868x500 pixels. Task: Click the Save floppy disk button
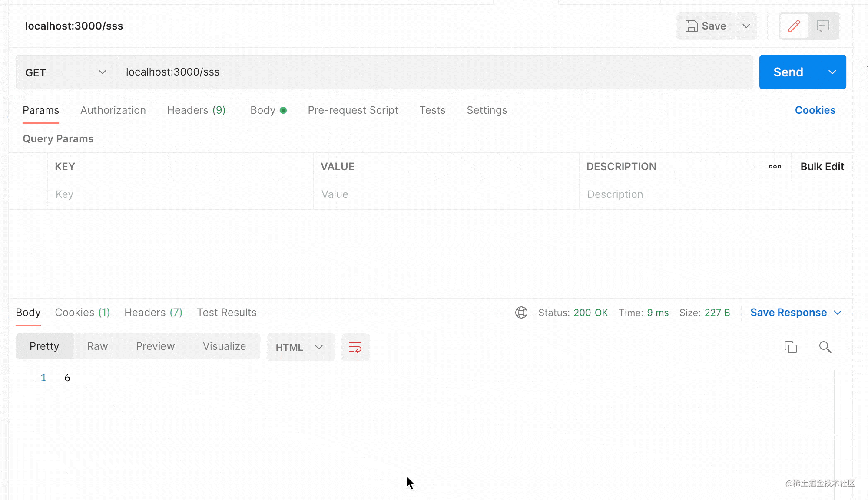coord(706,26)
